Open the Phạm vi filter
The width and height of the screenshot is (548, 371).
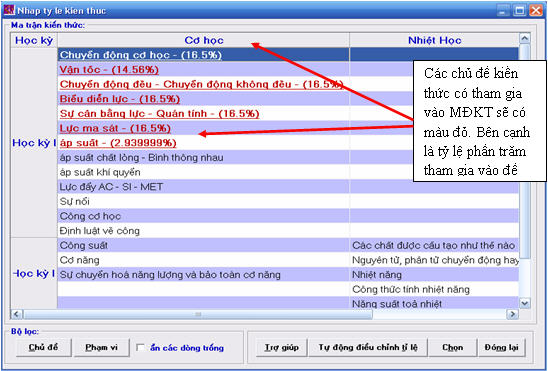tap(102, 347)
